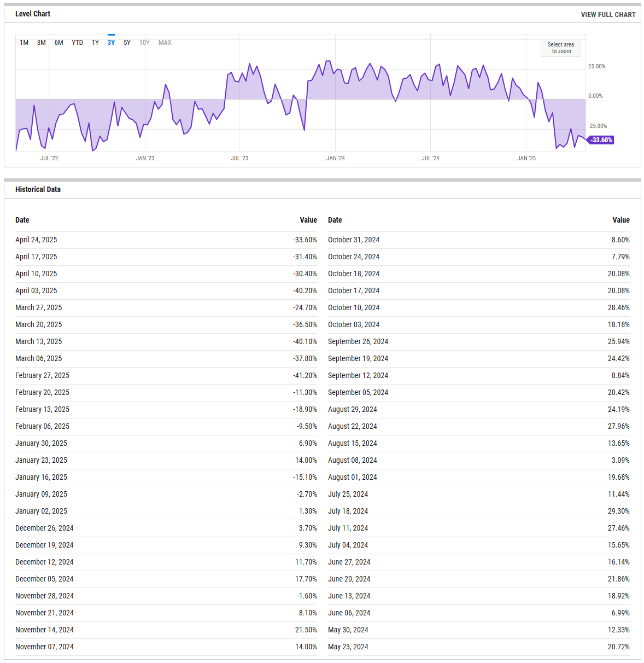Click the 0.00% y-axis label

[595, 96]
